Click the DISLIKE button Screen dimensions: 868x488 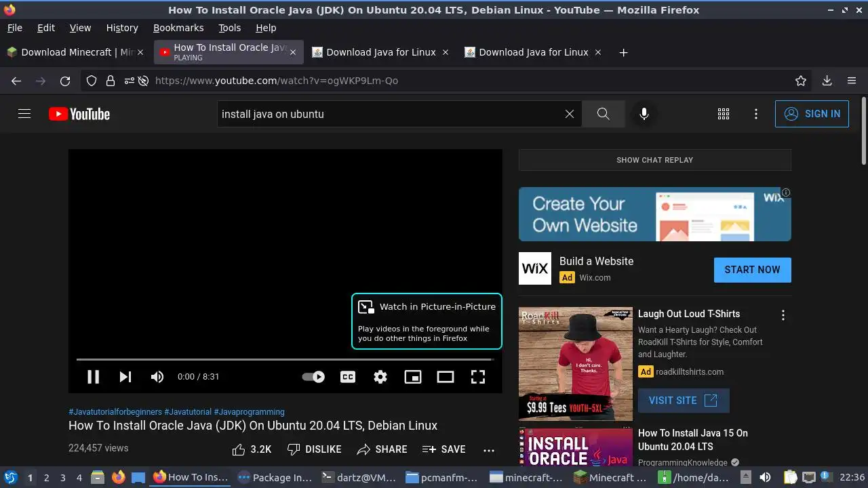[x=314, y=449]
